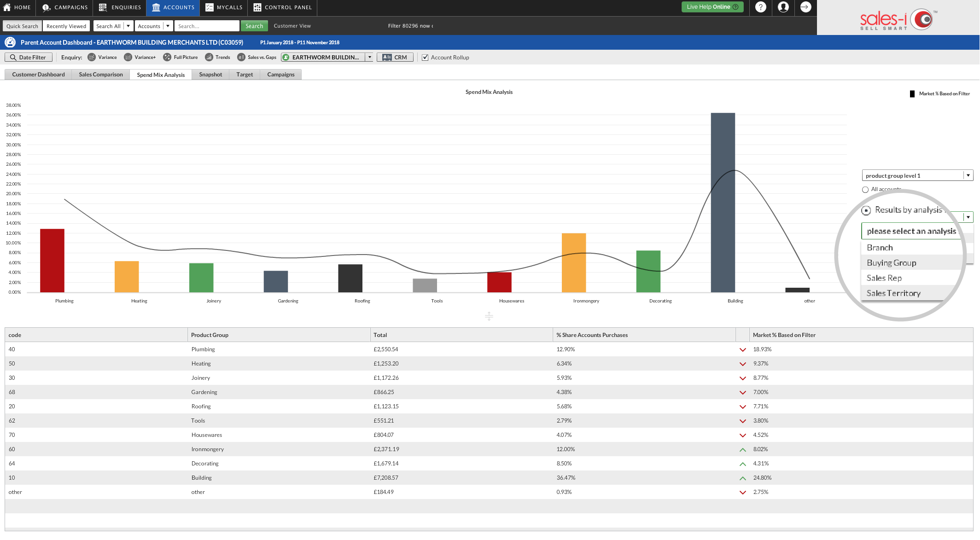Click the Sales vs. Gaps enquiry icon
The image size is (980, 540).
241,57
